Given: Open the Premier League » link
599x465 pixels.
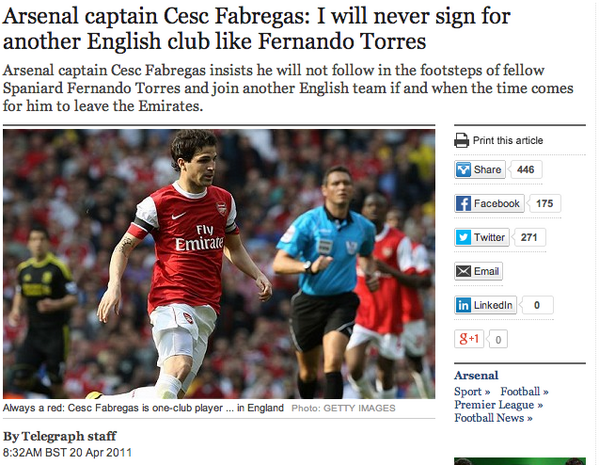Looking at the screenshot, I should click(x=499, y=405).
